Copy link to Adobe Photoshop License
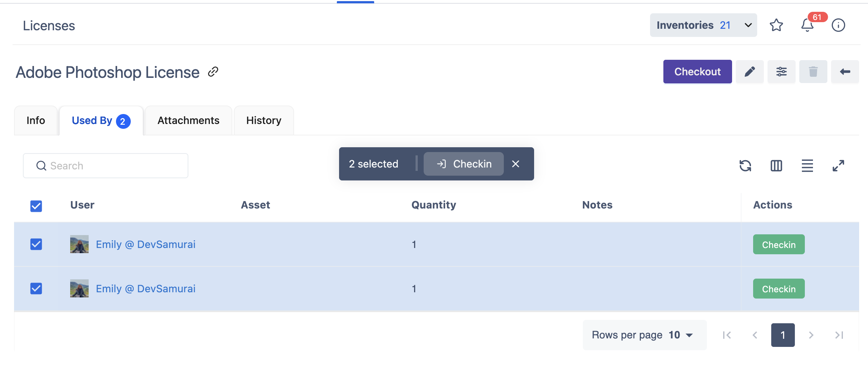Image resolution: width=868 pixels, height=386 pixels. pyautogui.click(x=213, y=72)
